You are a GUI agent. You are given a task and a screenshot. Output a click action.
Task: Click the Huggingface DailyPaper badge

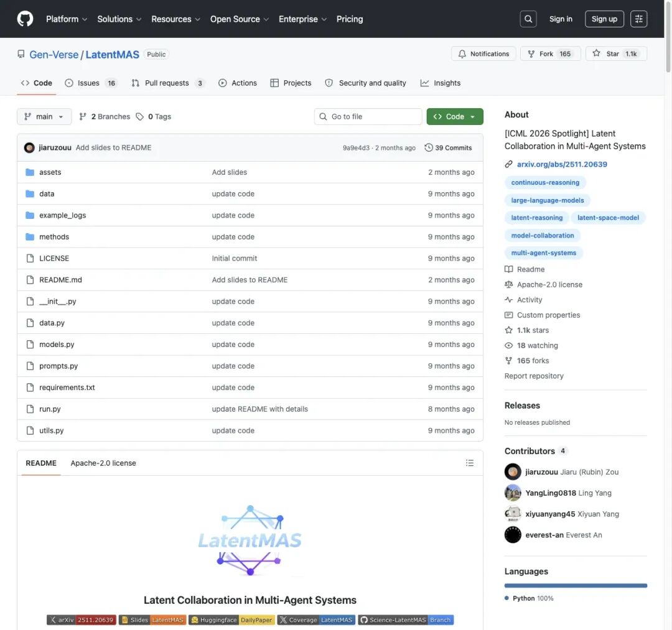click(x=231, y=619)
